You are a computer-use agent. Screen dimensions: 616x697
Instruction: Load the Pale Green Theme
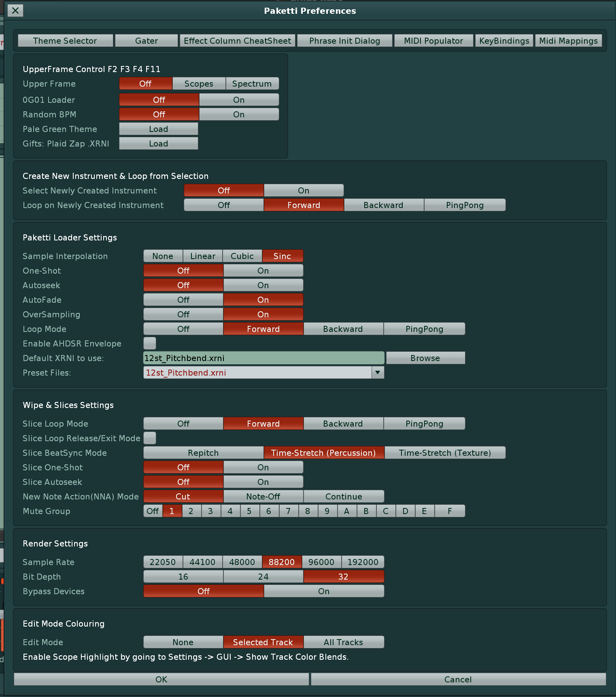[x=158, y=129]
